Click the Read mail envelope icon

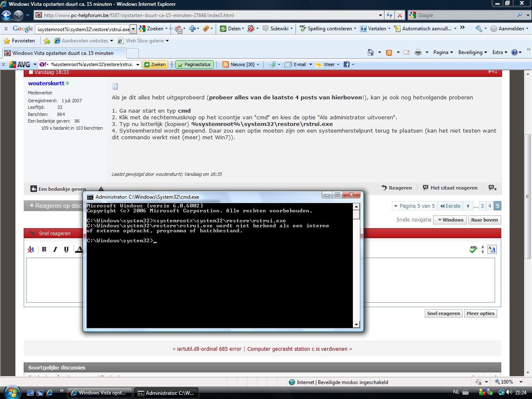[x=406, y=52]
